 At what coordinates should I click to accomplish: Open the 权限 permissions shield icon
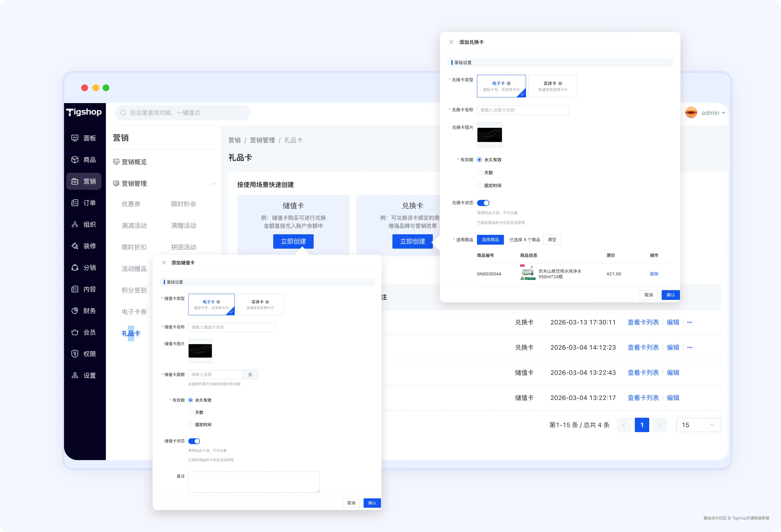(75, 354)
